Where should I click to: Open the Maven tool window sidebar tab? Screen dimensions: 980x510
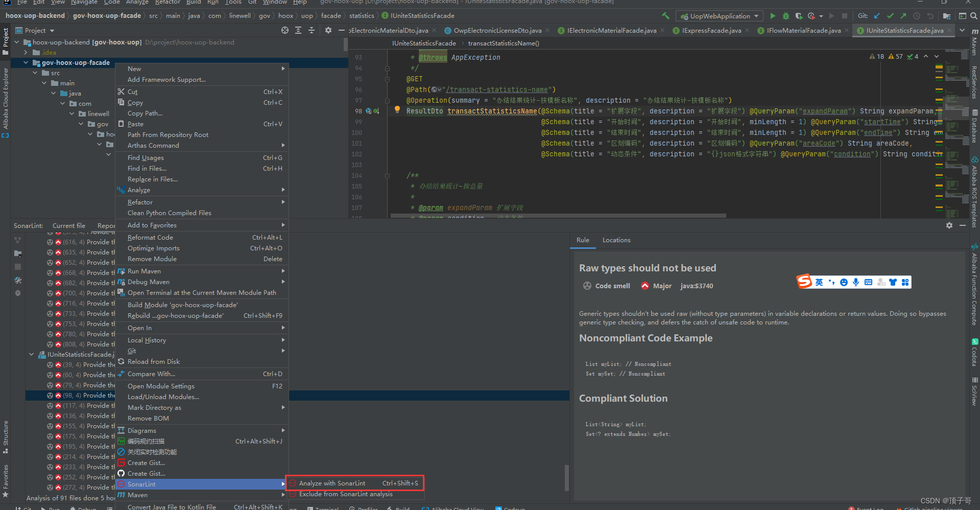pos(974,43)
